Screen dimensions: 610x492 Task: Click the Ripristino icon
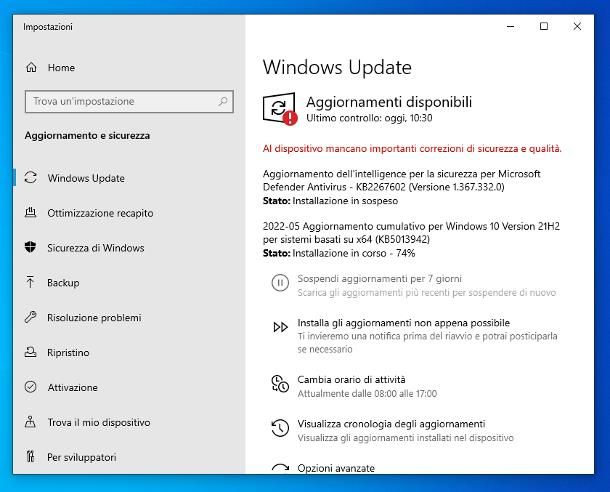(x=30, y=352)
